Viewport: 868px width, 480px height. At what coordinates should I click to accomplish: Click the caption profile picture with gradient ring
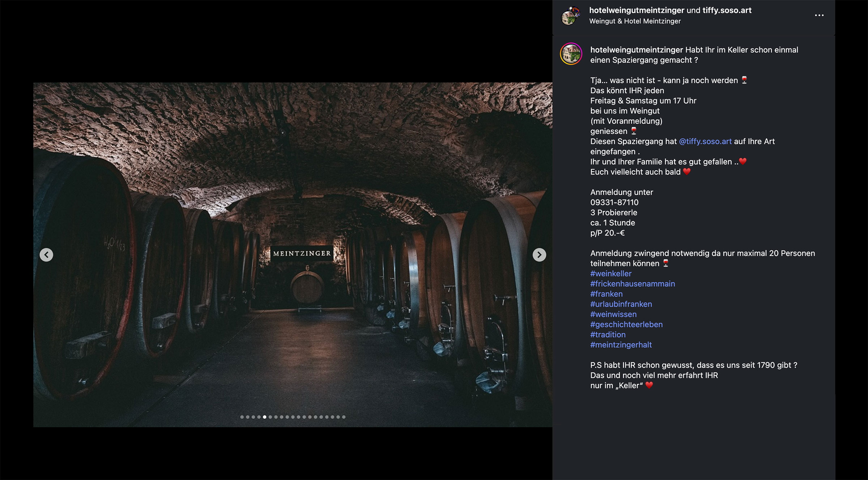coord(571,54)
